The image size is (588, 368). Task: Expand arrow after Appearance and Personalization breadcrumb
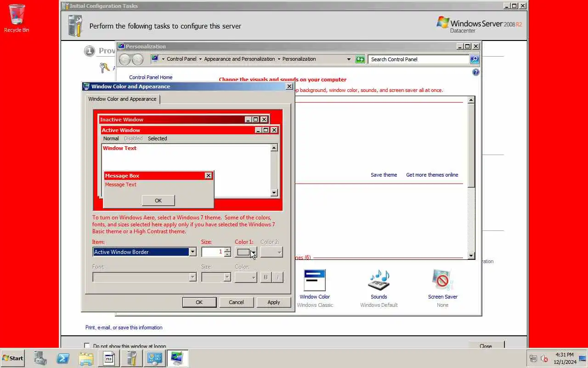coord(279,59)
